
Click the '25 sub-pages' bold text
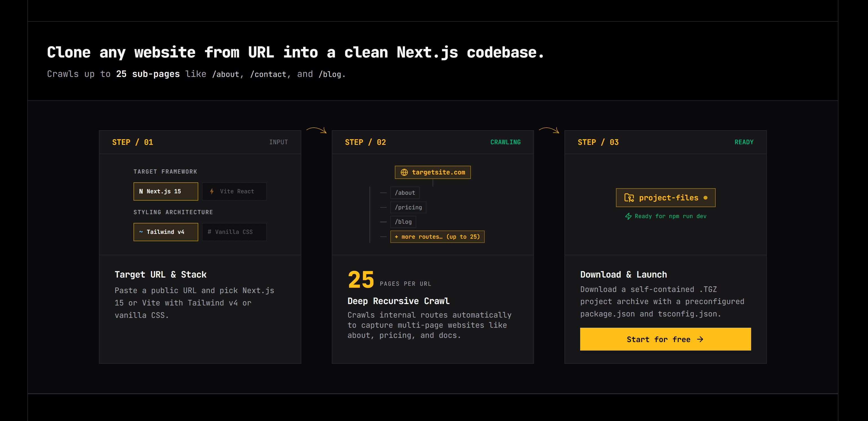click(148, 74)
